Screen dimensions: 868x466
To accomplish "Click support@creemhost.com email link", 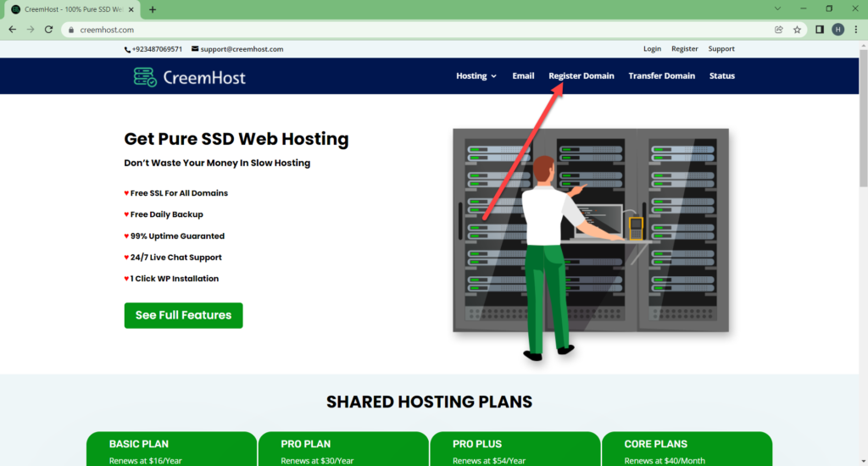I will pyautogui.click(x=242, y=49).
